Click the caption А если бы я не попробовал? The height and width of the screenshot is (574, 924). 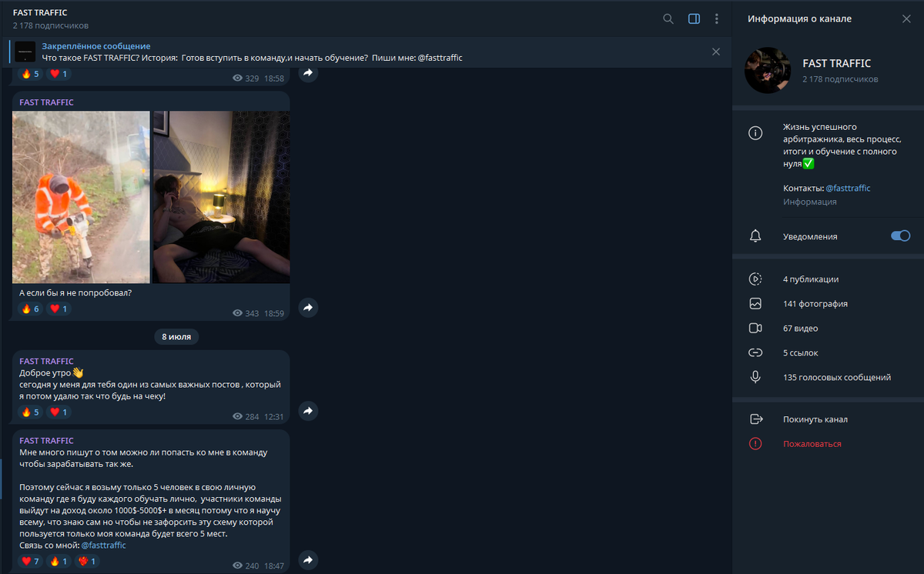click(x=75, y=292)
